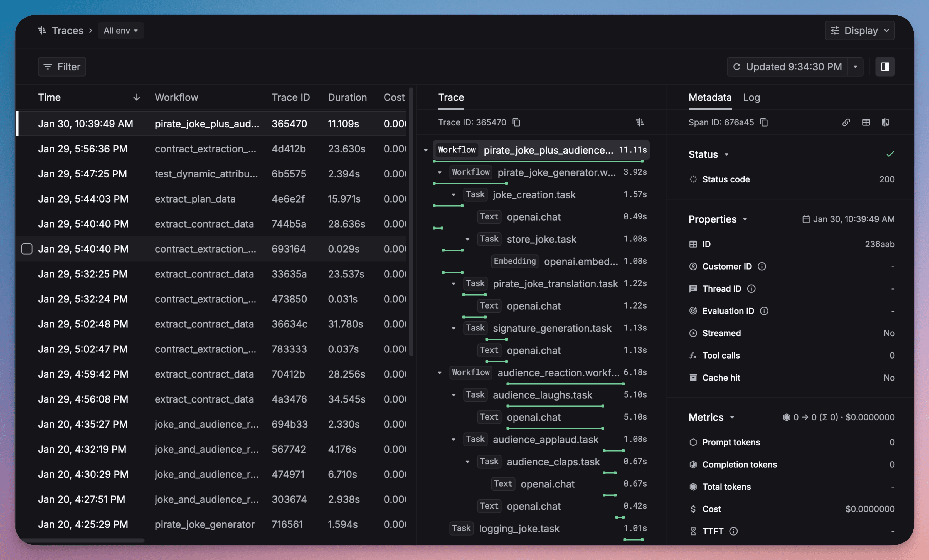This screenshot has width=929, height=560.
Task: Click the Status code icon
Action: click(693, 179)
